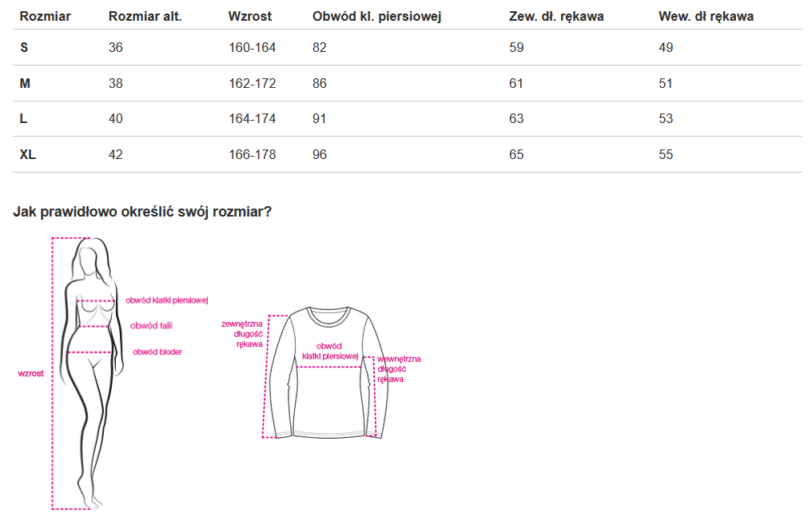This screenshot has width=812, height=521.
Task: Click alternative size 38 in M row
Action: [116, 83]
